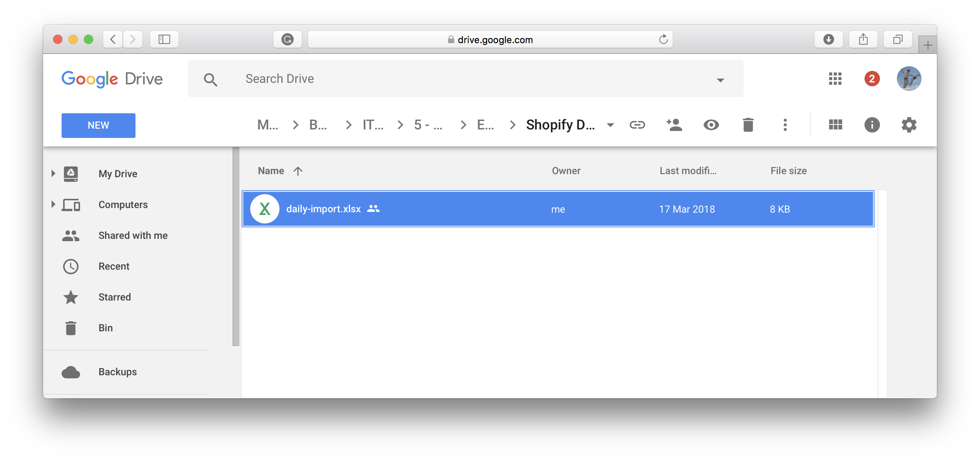
Task: Open the search options dropdown arrow
Action: click(x=720, y=80)
